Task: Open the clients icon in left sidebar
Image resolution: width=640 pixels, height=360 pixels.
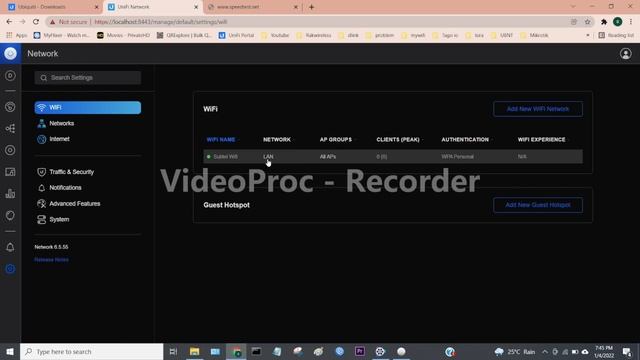Action: point(10,172)
